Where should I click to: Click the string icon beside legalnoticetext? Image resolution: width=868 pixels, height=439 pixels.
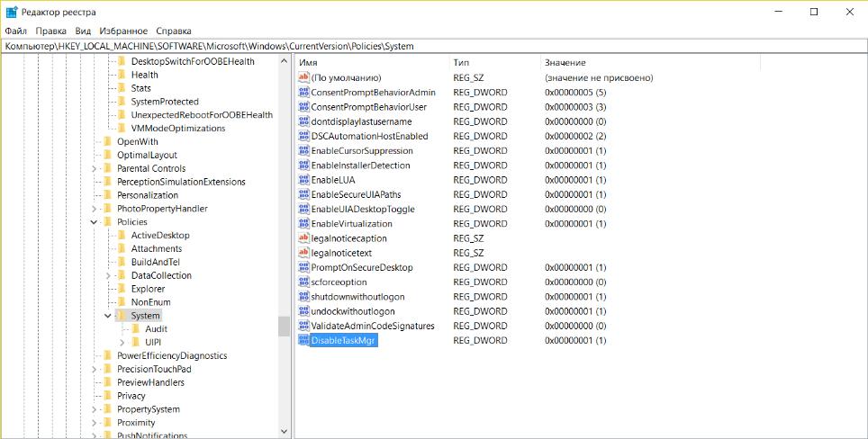coord(303,253)
